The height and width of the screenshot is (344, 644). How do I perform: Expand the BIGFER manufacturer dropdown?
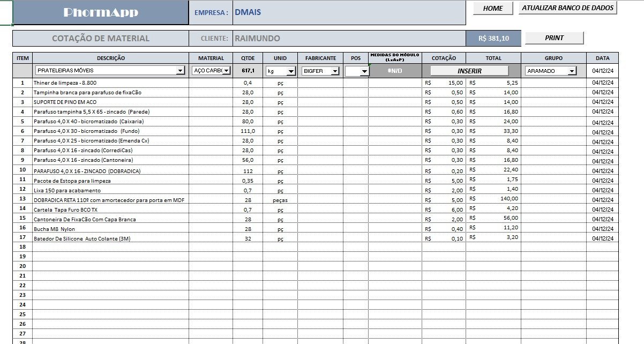click(x=335, y=71)
